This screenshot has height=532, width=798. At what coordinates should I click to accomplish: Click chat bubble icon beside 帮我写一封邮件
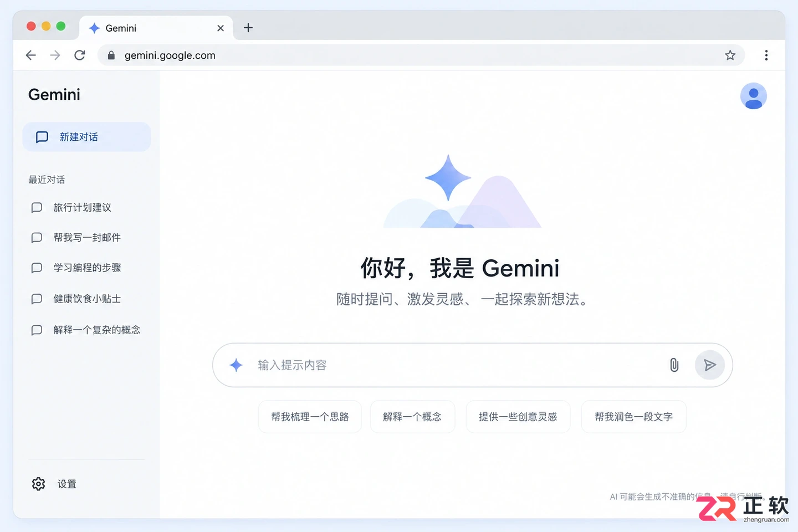pyautogui.click(x=37, y=238)
